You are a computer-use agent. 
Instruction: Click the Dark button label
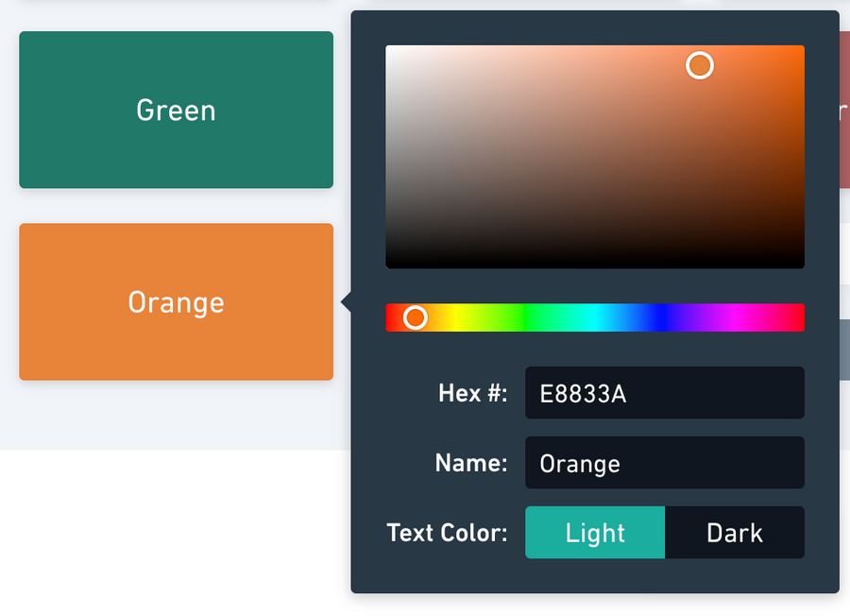tap(735, 533)
